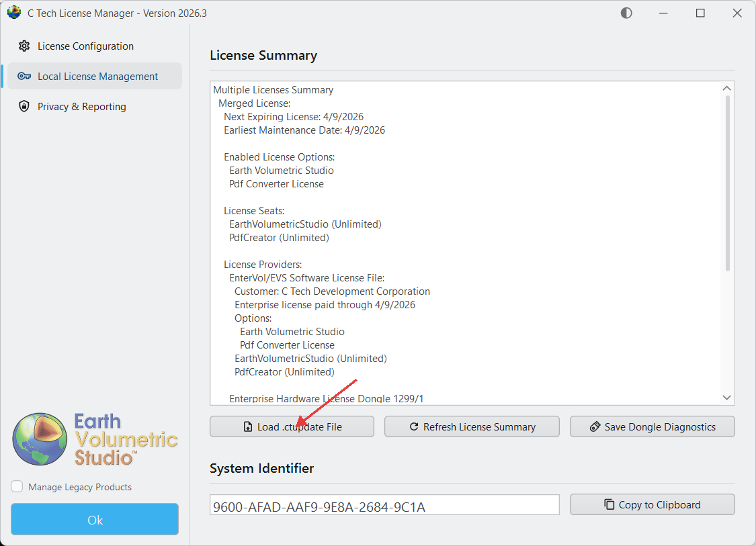
Task: Click the copy icon on Copy to Clipboard
Action: click(610, 504)
